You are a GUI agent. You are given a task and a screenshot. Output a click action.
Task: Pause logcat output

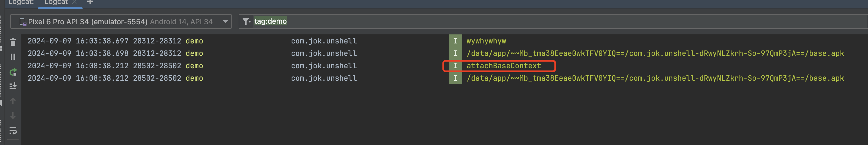coord(13,57)
